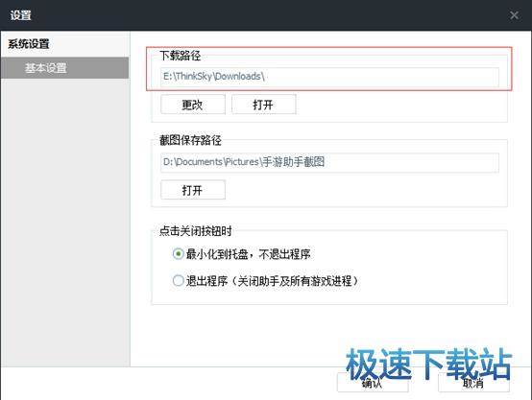The width and height of the screenshot is (532, 400).
Task: Click the 截图保存路径 group label
Action: [190, 140]
